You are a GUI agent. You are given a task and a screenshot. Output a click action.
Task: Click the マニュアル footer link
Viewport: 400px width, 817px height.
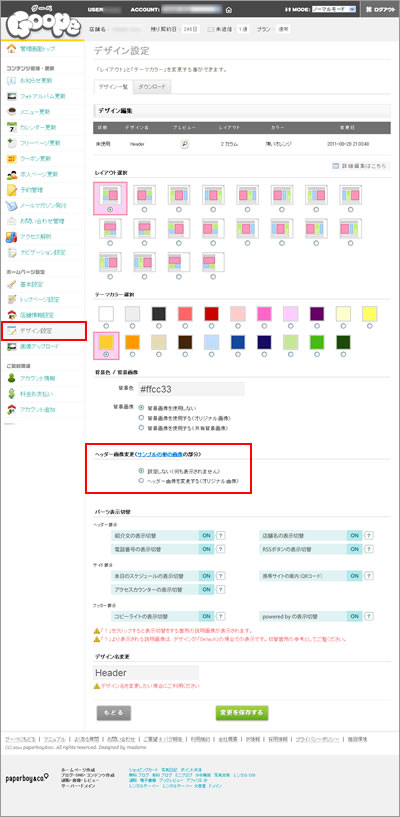click(x=55, y=739)
